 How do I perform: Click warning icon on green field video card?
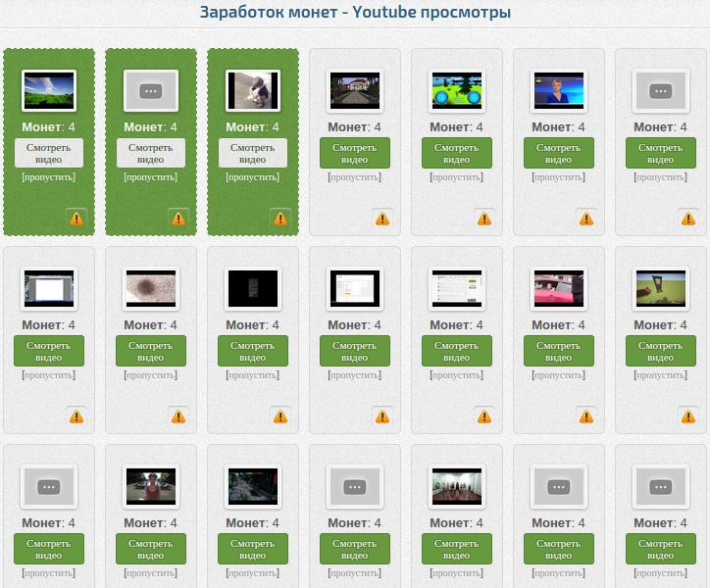pyautogui.click(x=76, y=219)
